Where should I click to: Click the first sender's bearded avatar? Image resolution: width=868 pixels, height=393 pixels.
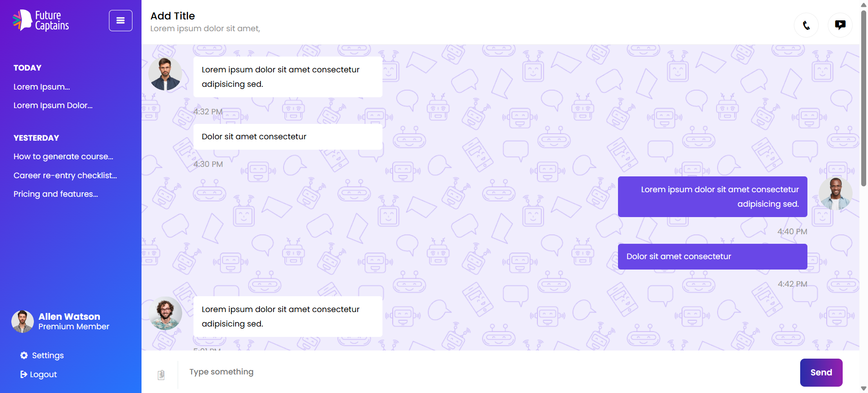tap(165, 74)
